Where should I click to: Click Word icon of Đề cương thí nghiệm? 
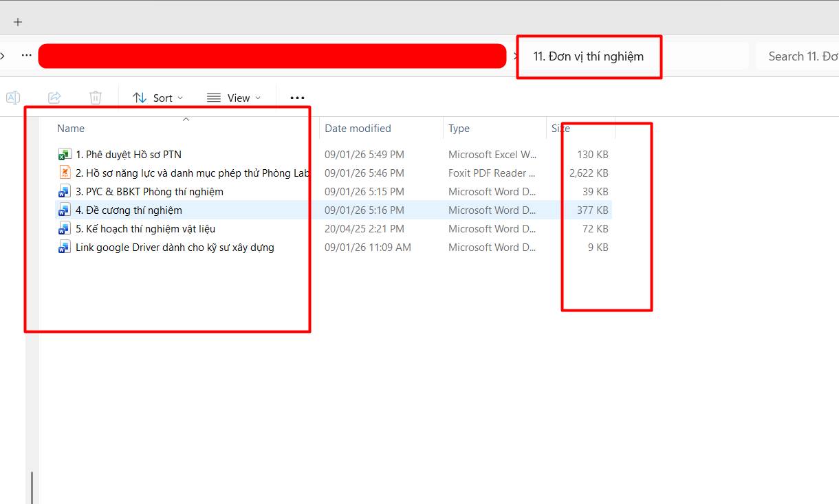tap(65, 210)
